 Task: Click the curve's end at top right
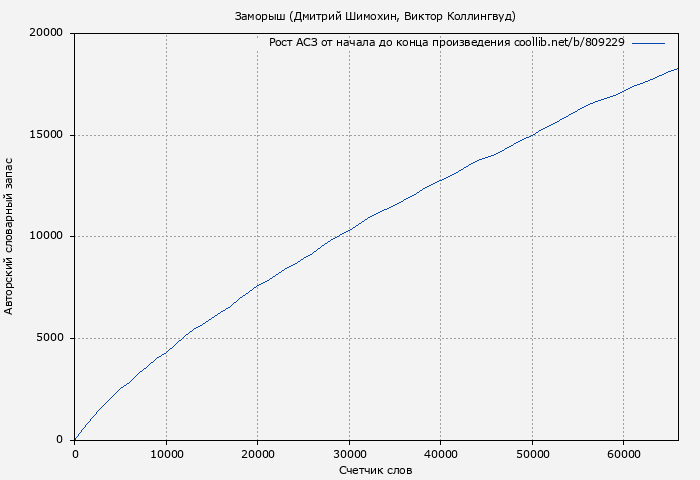click(x=677, y=69)
